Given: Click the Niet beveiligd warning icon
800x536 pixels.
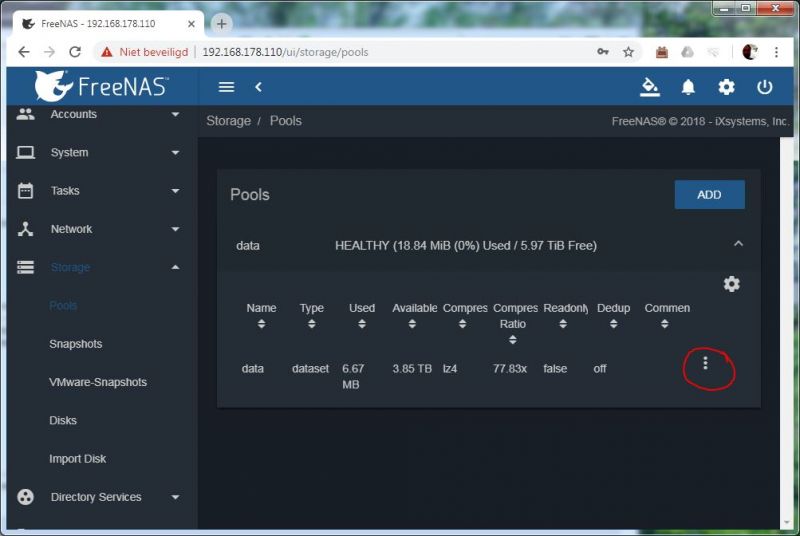Looking at the screenshot, I should click(107, 52).
